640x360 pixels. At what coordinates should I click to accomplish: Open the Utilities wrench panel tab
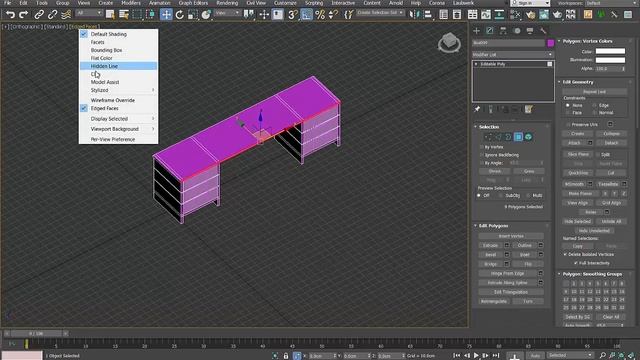543,31
